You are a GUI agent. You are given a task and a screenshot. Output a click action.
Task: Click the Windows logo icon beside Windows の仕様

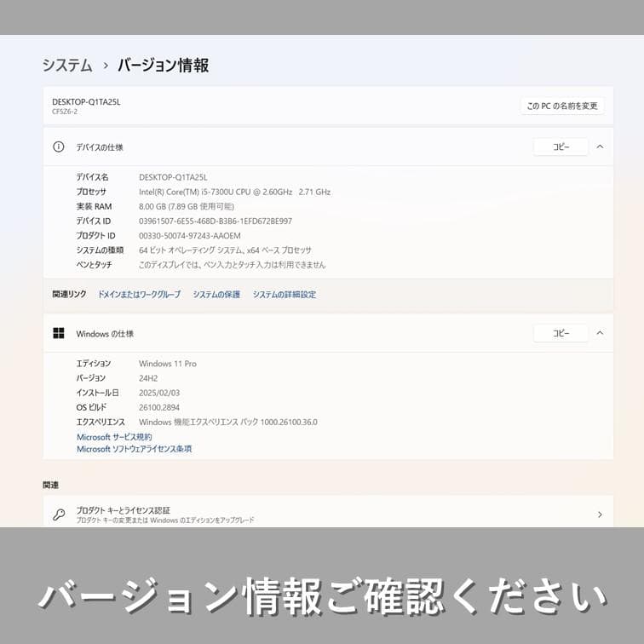pyautogui.click(x=59, y=333)
